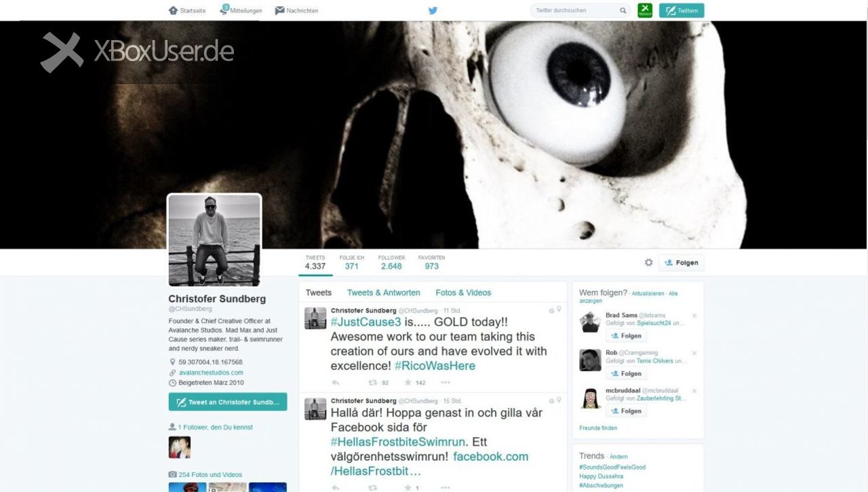Click the Christofer Sundberg profile name heading
This screenshot has height=492, width=868.
tap(217, 299)
